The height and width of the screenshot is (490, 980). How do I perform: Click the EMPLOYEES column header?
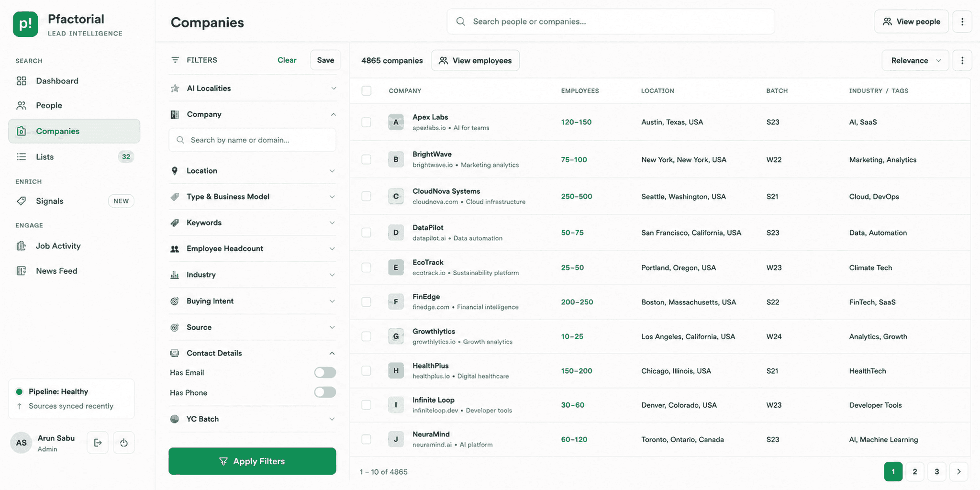pyautogui.click(x=580, y=91)
